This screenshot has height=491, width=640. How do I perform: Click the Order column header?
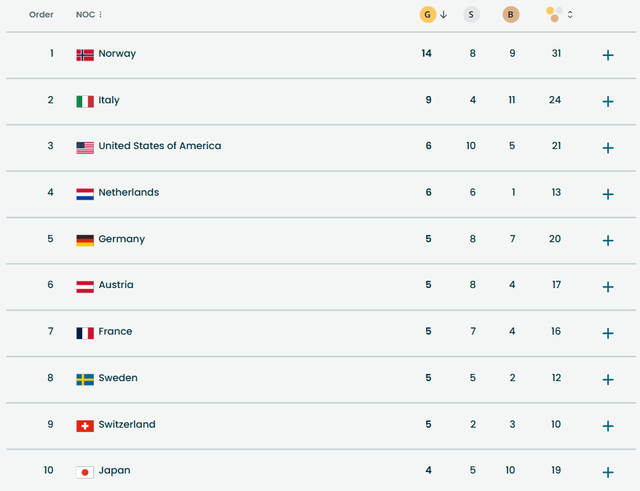coord(41,15)
